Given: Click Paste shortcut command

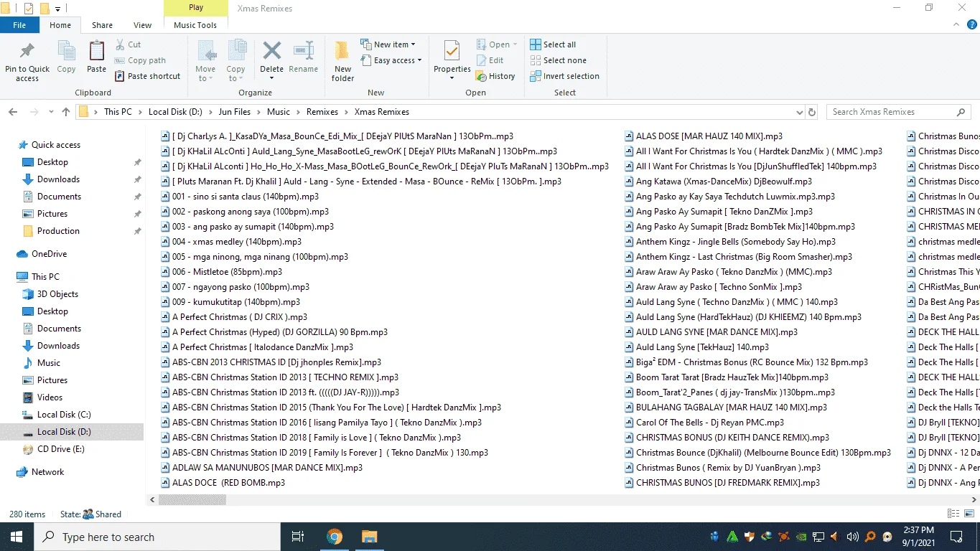Looking at the screenshot, I should tap(147, 76).
